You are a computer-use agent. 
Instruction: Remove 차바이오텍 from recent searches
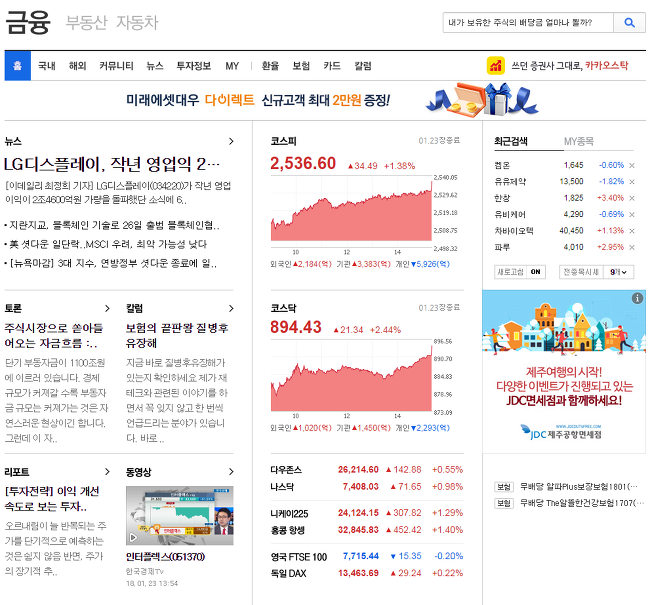point(632,231)
